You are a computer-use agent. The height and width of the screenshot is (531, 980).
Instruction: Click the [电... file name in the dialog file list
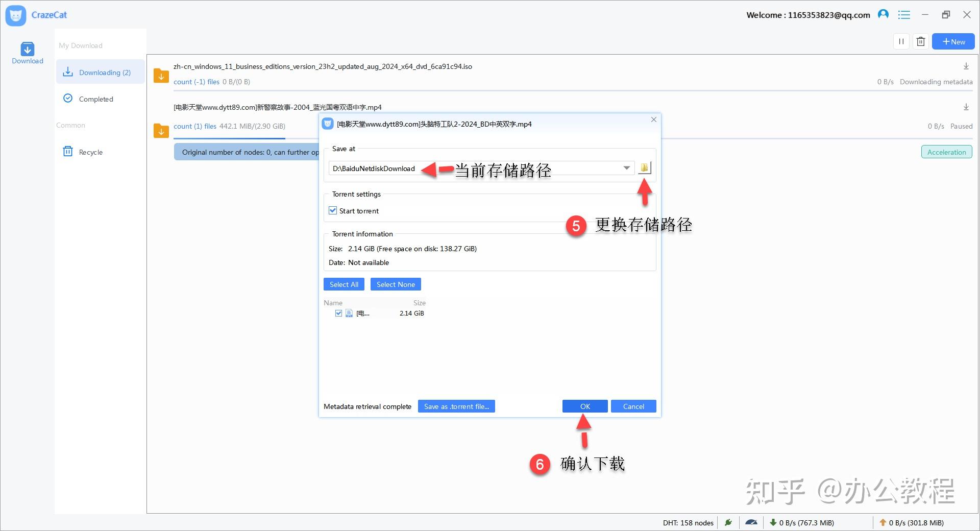pos(363,313)
